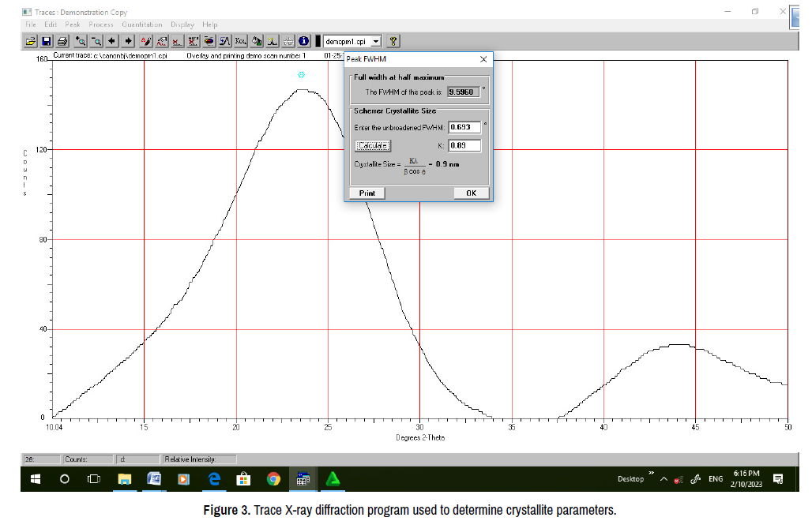Click the right arrow scroll icon
The width and height of the screenshot is (812, 521).
[128, 41]
